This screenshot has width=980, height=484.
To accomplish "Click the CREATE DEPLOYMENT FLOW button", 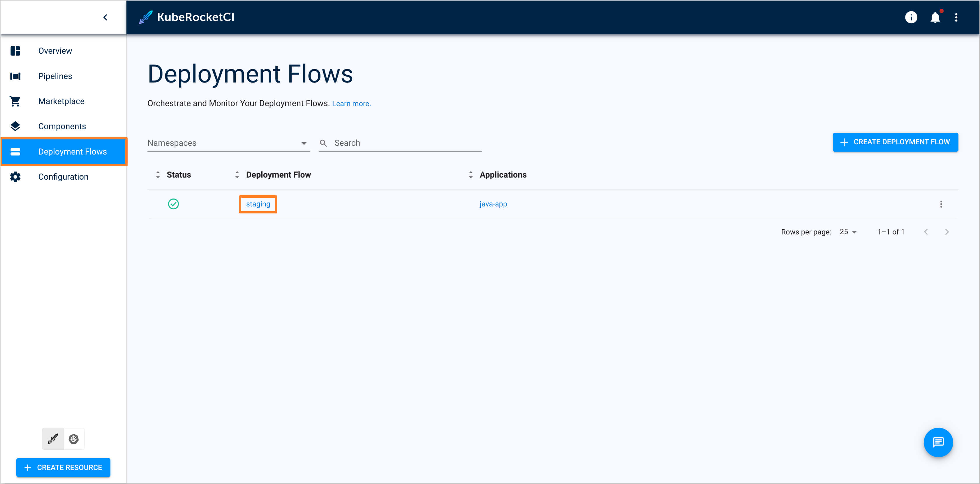I will [896, 142].
